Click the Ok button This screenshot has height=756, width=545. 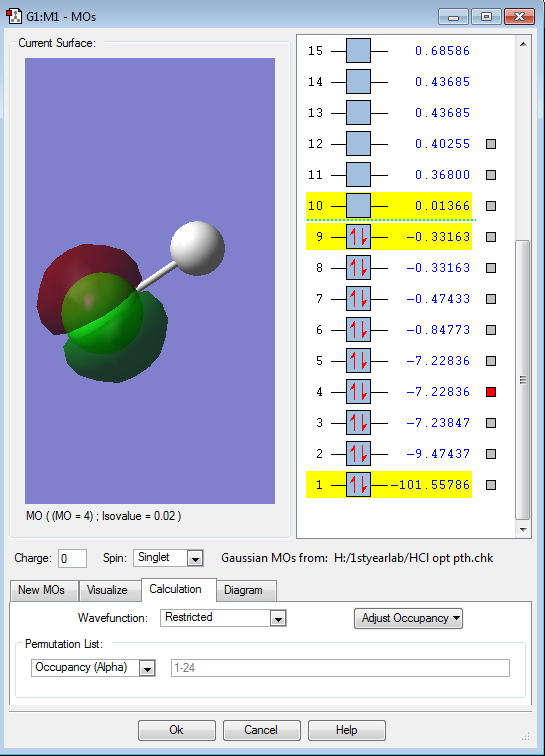coord(177,730)
